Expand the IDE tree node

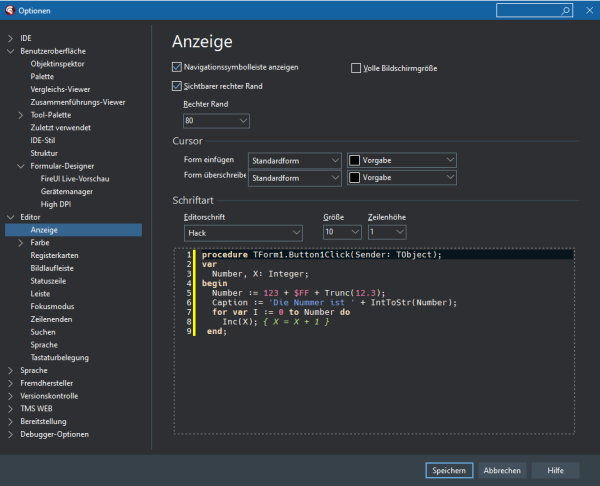coord(9,38)
